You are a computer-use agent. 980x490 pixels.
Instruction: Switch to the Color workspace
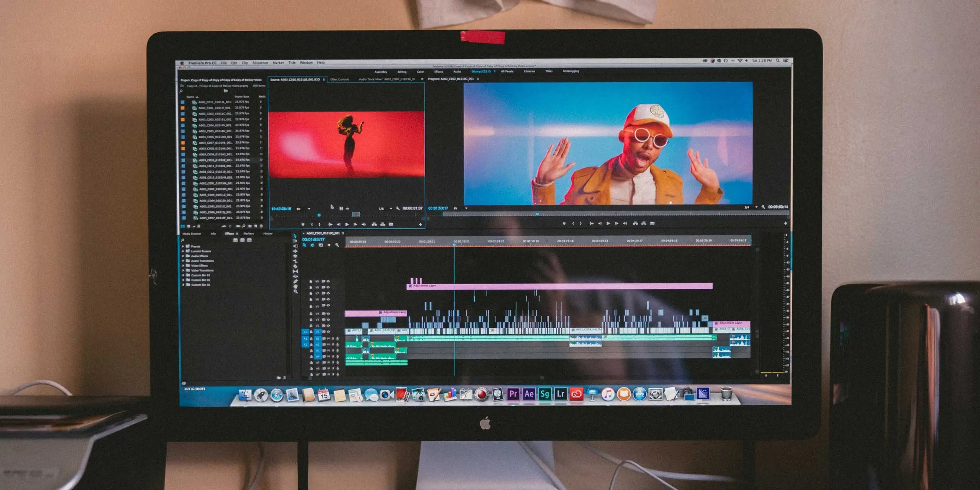click(x=420, y=71)
